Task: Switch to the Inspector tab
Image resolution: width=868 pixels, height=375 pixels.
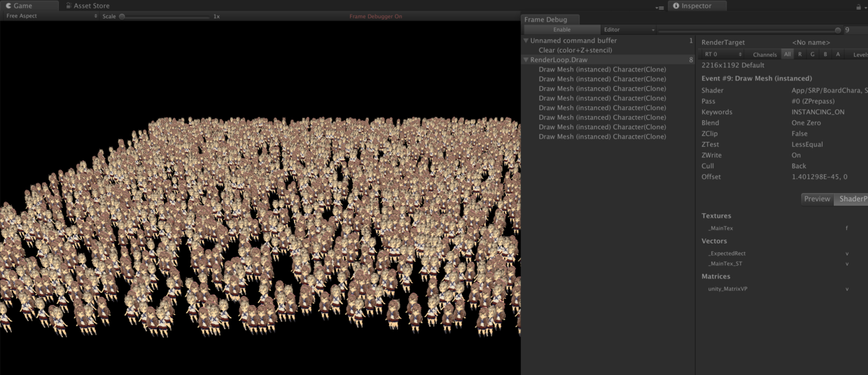Action: click(696, 6)
